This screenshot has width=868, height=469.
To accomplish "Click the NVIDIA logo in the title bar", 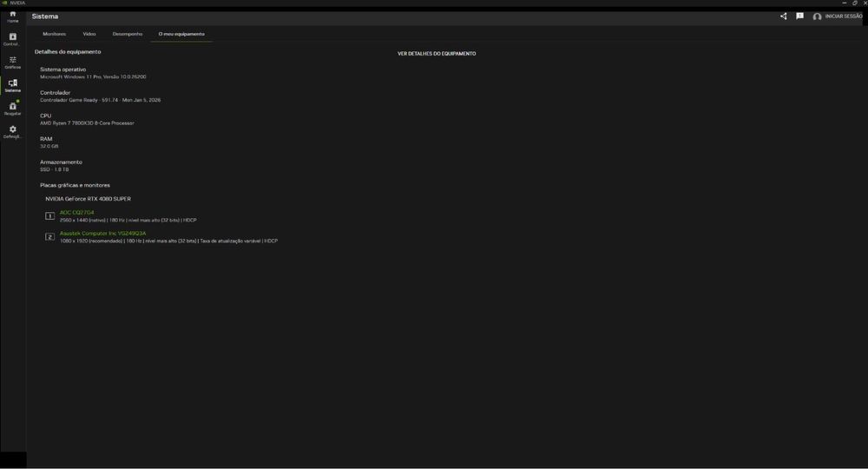I will point(4,3).
